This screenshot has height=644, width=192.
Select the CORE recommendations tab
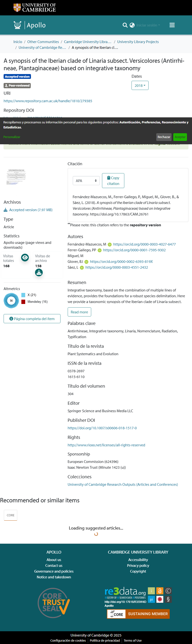(11, 515)
